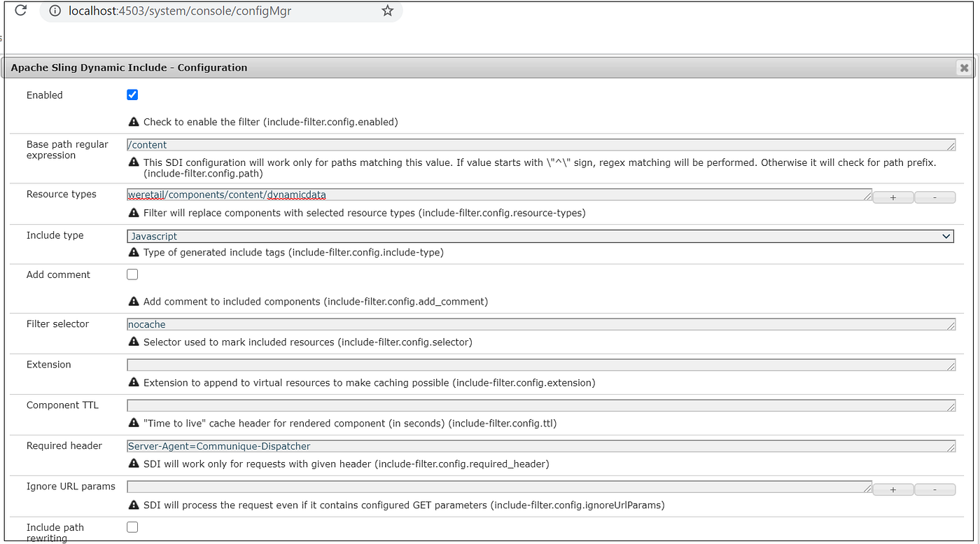Click the 'Component TTL' label

click(62, 405)
